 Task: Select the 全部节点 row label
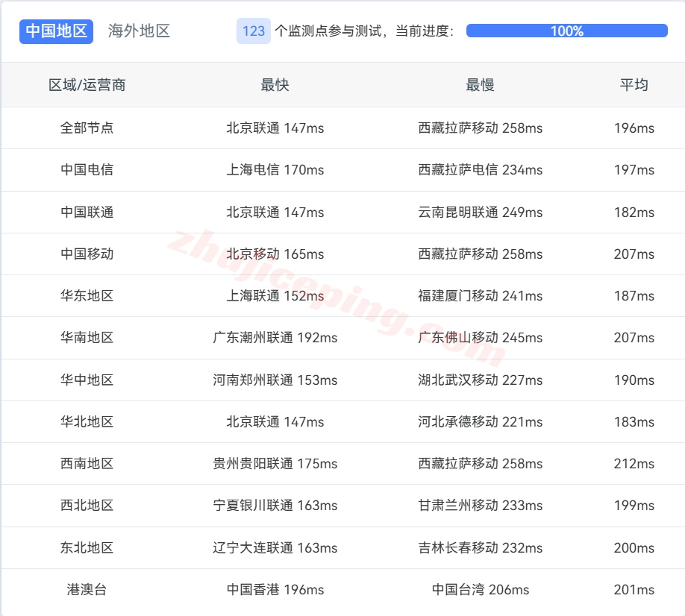point(87,128)
